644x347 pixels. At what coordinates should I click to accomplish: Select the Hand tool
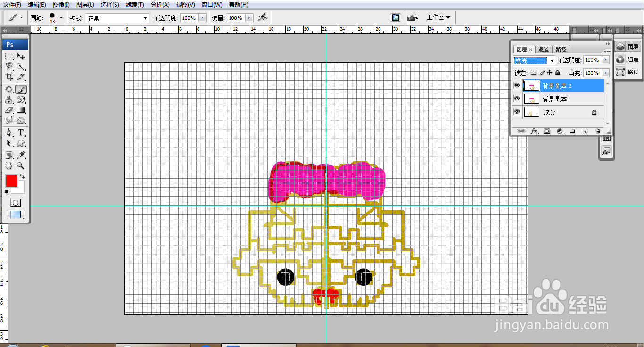9,165
